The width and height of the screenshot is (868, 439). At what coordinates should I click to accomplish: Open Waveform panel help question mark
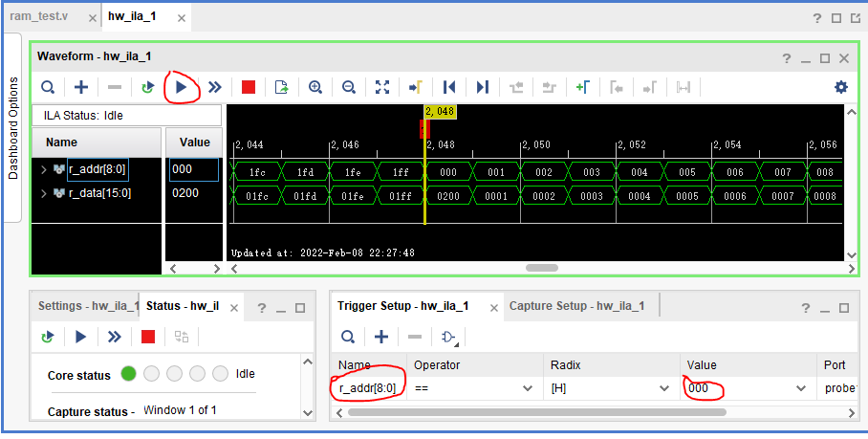click(x=786, y=58)
